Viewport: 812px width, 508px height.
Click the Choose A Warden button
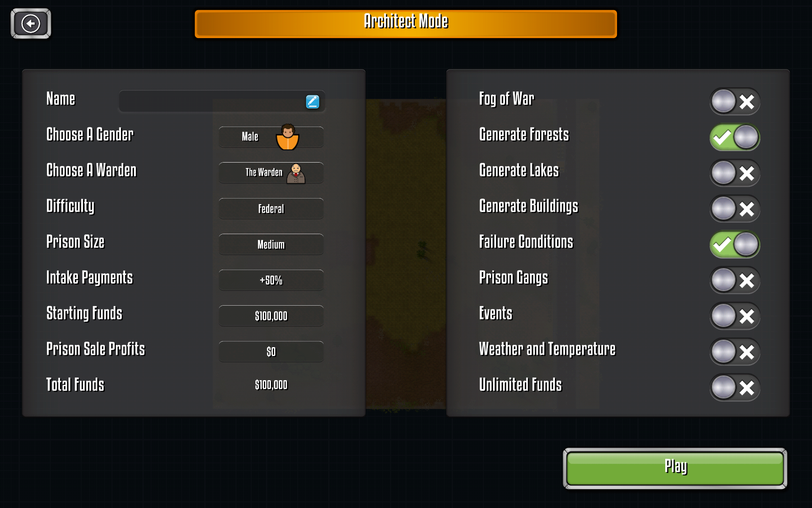[x=271, y=172]
